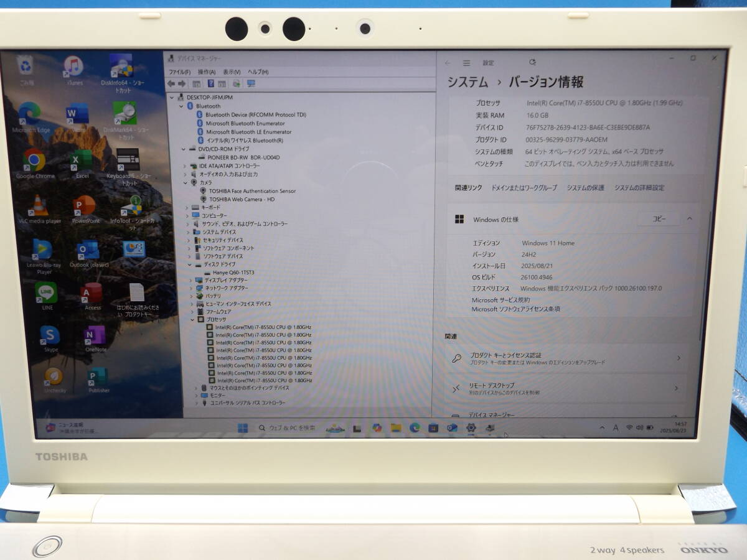Open the OneNote desktop icon
The width and height of the screenshot is (747, 560).
click(96, 338)
